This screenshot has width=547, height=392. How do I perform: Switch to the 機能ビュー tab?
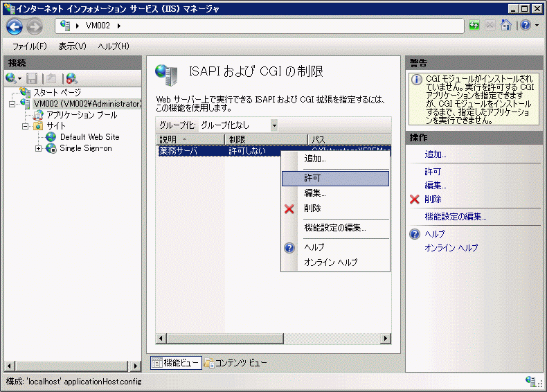176,363
